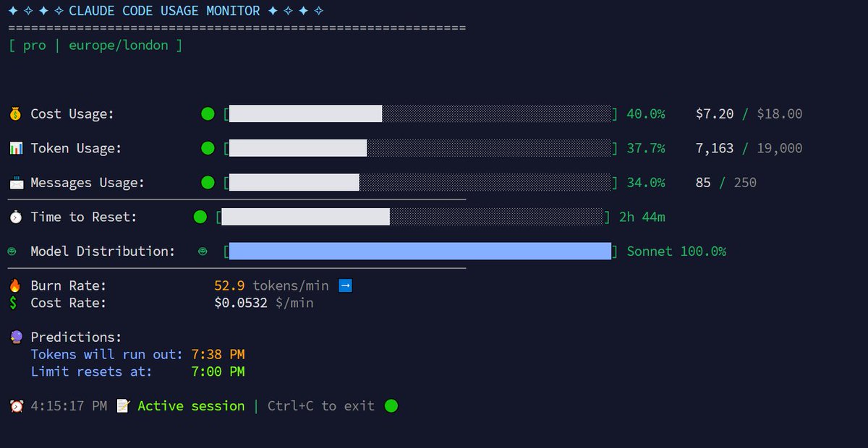
Task: Click the 7,163 / 19,000 value
Action: 749,148
